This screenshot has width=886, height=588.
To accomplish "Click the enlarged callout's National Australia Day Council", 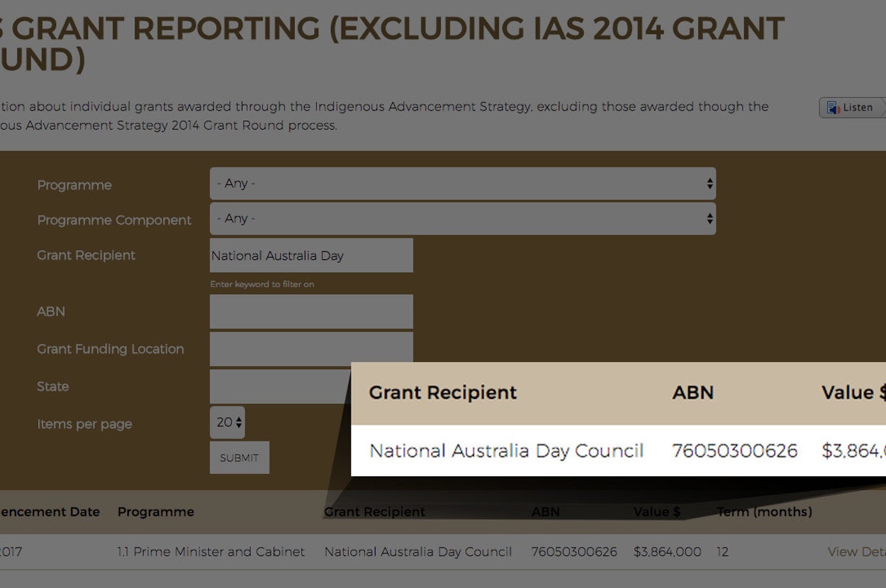I will [x=506, y=451].
